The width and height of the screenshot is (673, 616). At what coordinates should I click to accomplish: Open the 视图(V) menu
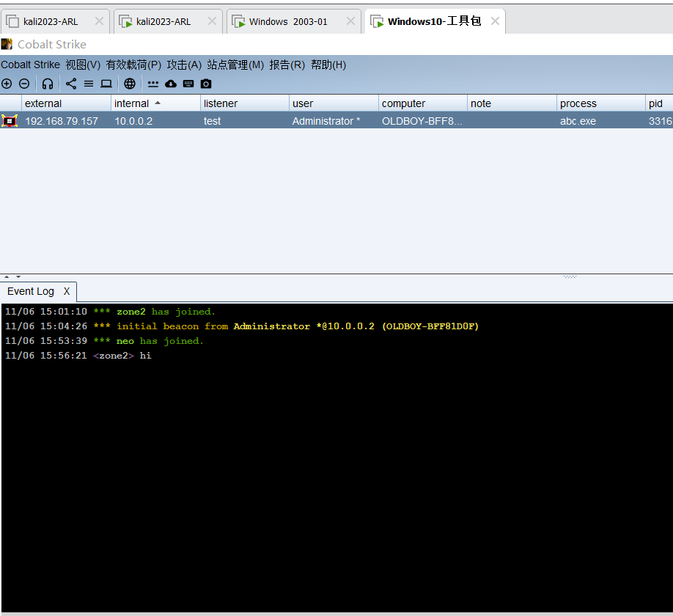83,65
